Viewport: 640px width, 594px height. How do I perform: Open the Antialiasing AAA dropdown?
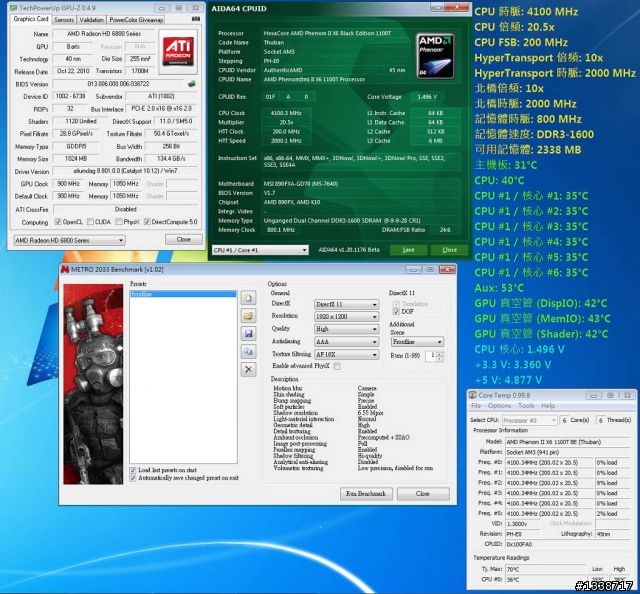point(347,342)
